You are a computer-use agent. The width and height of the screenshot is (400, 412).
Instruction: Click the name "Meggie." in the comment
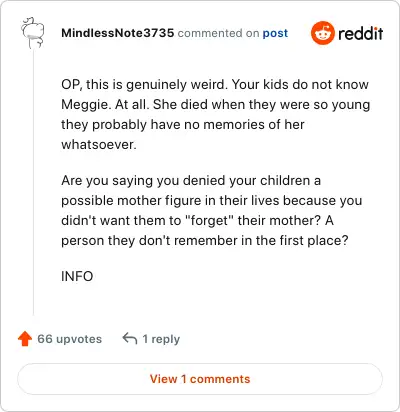[x=86, y=105]
